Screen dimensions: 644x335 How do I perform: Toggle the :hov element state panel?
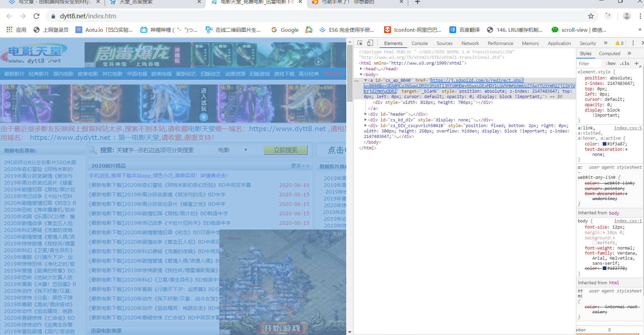[610, 63]
